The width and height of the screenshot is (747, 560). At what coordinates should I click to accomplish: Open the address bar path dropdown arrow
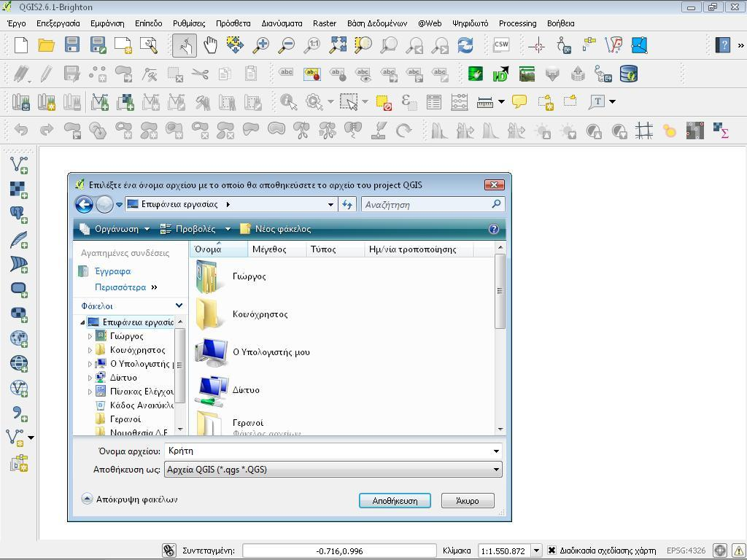[330, 205]
